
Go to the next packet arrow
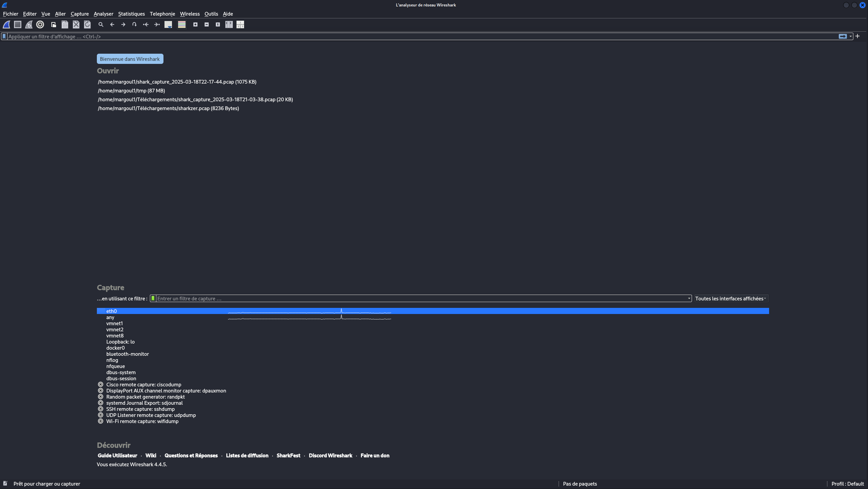click(x=123, y=24)
